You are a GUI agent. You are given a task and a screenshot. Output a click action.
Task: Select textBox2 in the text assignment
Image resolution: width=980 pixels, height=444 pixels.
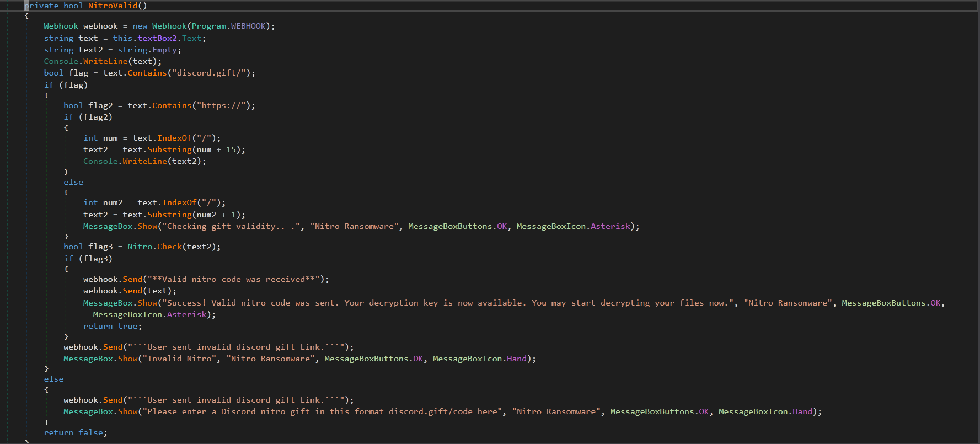pos(157,38)
